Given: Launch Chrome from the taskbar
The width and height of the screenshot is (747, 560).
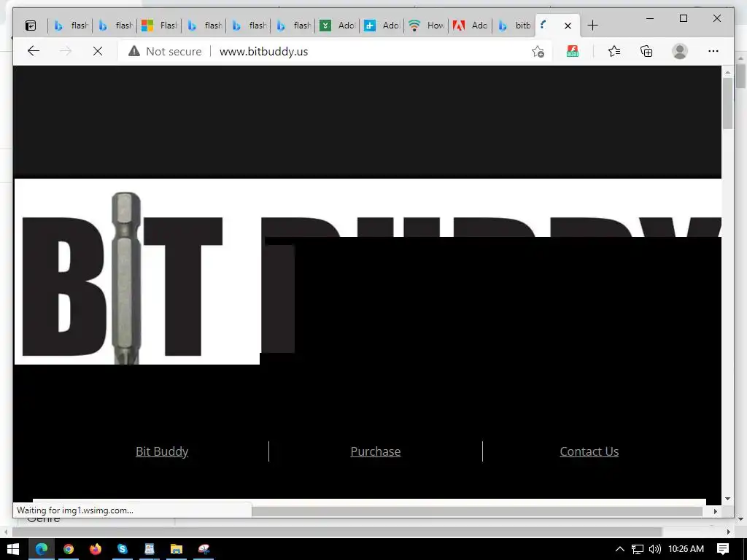Looking at the screenshot, I should [x=69, y=549].
